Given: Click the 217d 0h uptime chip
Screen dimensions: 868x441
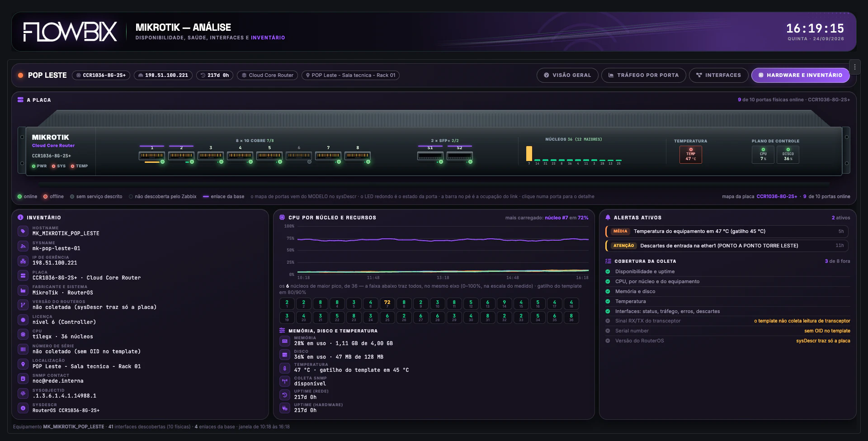Looking at the screenshot, I should [215, 75].
